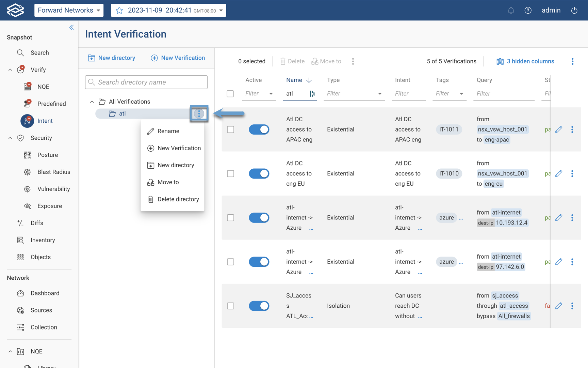The image size is (588, 368).
Task: Select Delete directory in the context menu
Action: (178, 199)
